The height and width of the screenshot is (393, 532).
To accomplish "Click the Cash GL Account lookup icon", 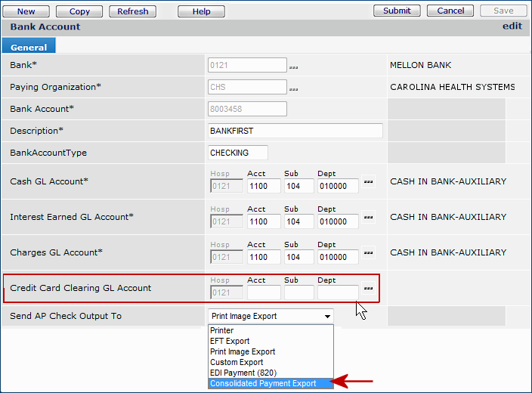I will click(368, 181).
